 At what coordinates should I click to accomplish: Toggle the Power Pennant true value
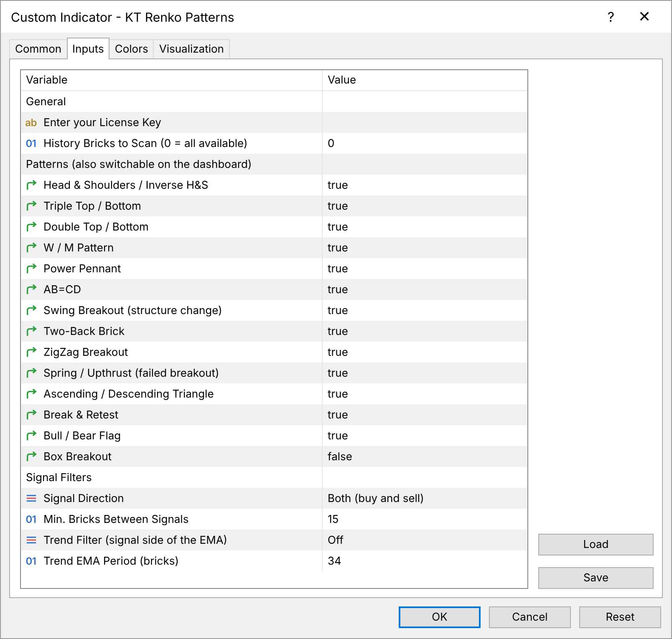pyautogui.click(x=425, y=269)
